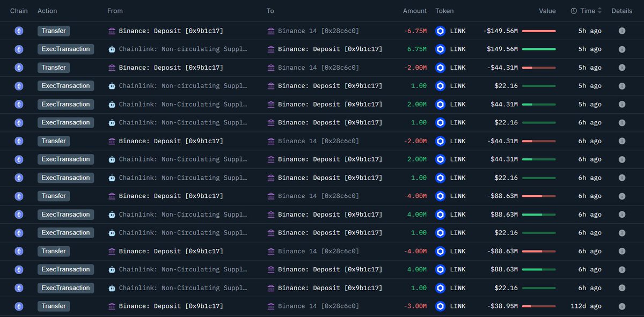Click LINK token icon in -$38.95M row
The width and height of the screenshot is (644, 317).
pyautogui.click(x=441, y=306)
